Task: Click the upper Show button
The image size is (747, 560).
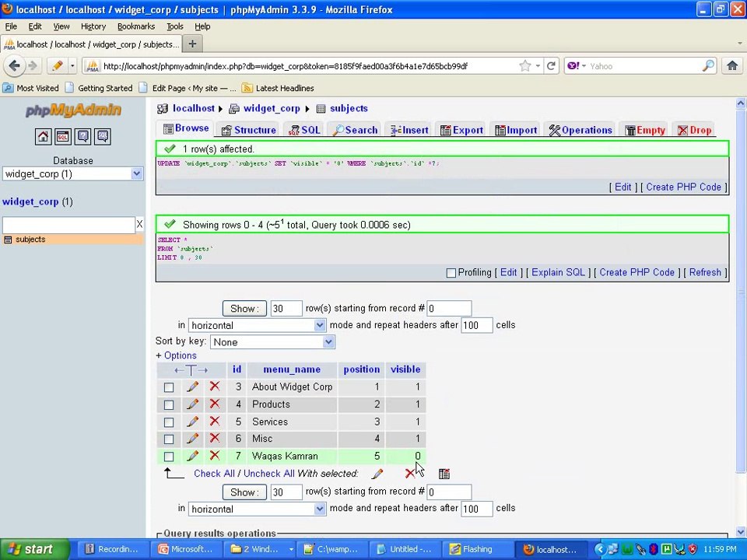Action: click(244, 308)
